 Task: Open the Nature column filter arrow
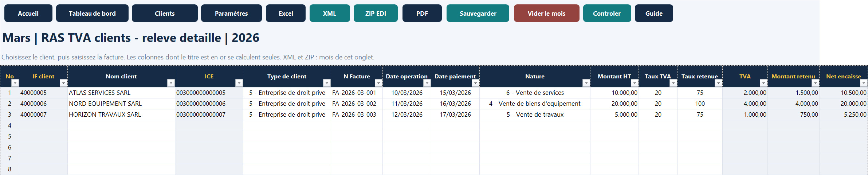click(586, 83)
